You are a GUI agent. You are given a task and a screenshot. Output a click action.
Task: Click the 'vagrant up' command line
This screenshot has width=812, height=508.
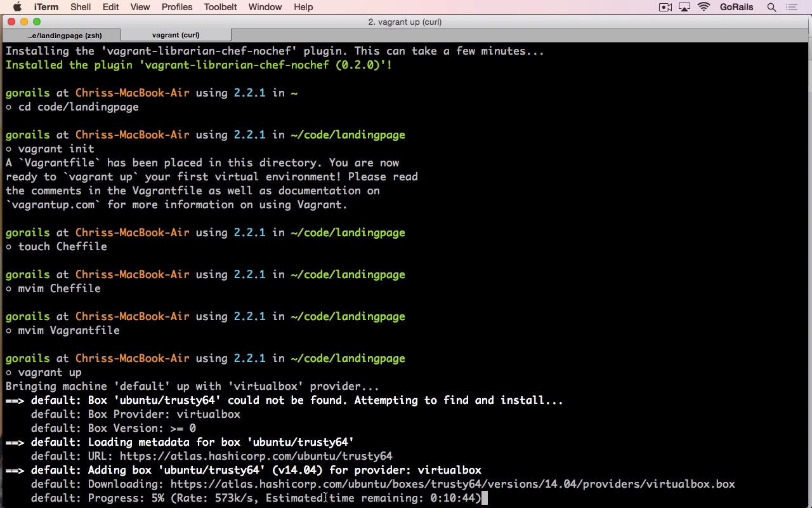44,372
